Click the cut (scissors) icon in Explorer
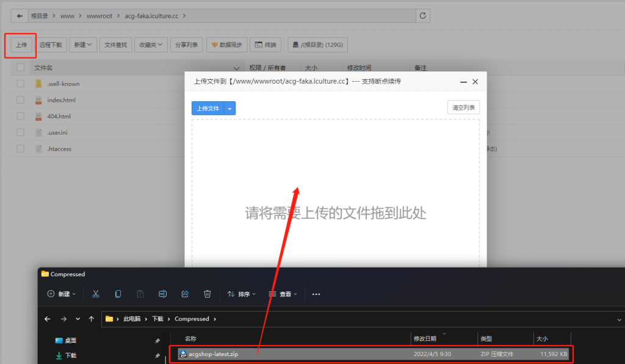 pos(96,294)
